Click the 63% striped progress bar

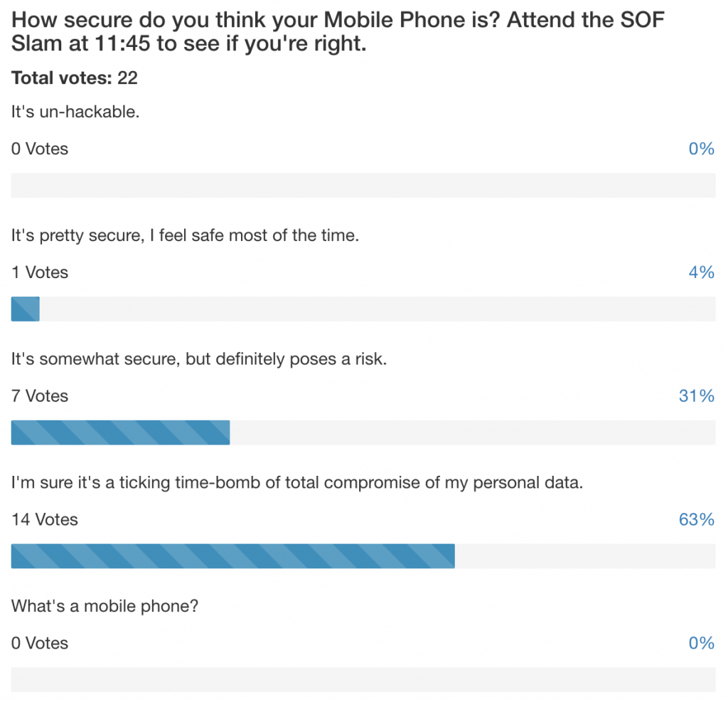point(233,556)
